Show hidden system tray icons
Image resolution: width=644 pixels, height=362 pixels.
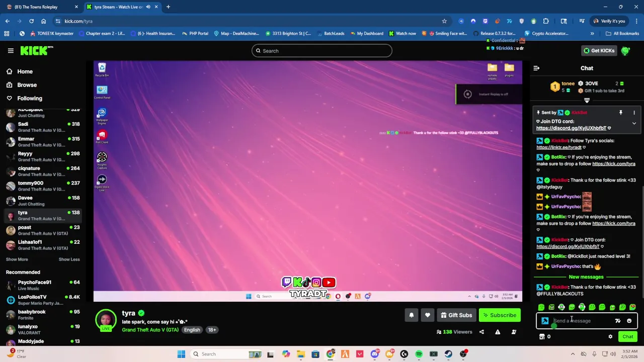(x=573, y=354)
